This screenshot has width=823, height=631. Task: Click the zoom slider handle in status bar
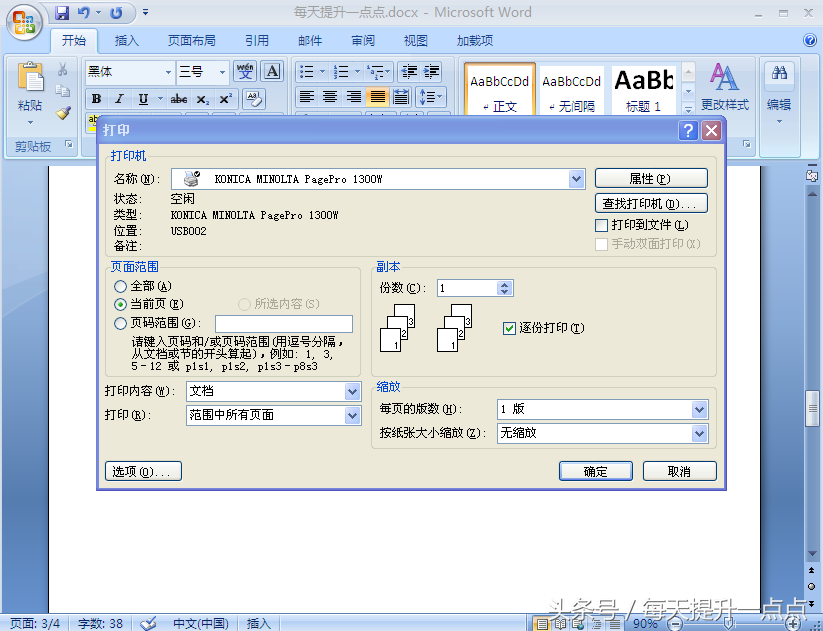pos(729,623)
